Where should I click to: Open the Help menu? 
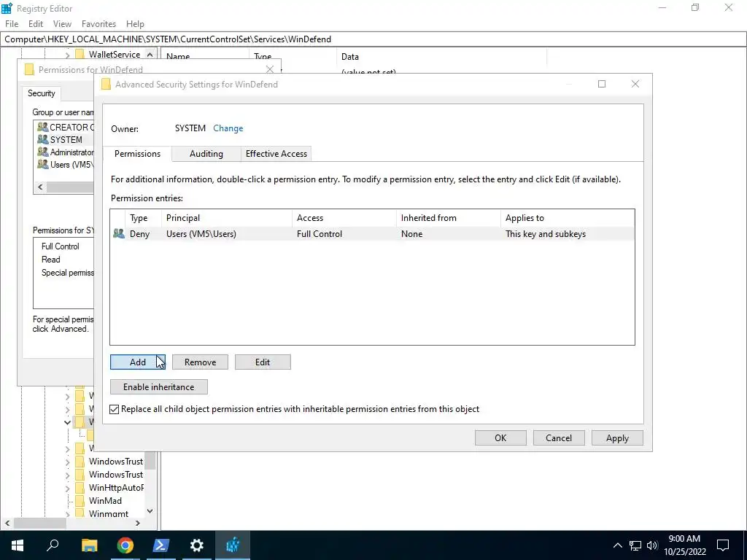click(135, 24)
